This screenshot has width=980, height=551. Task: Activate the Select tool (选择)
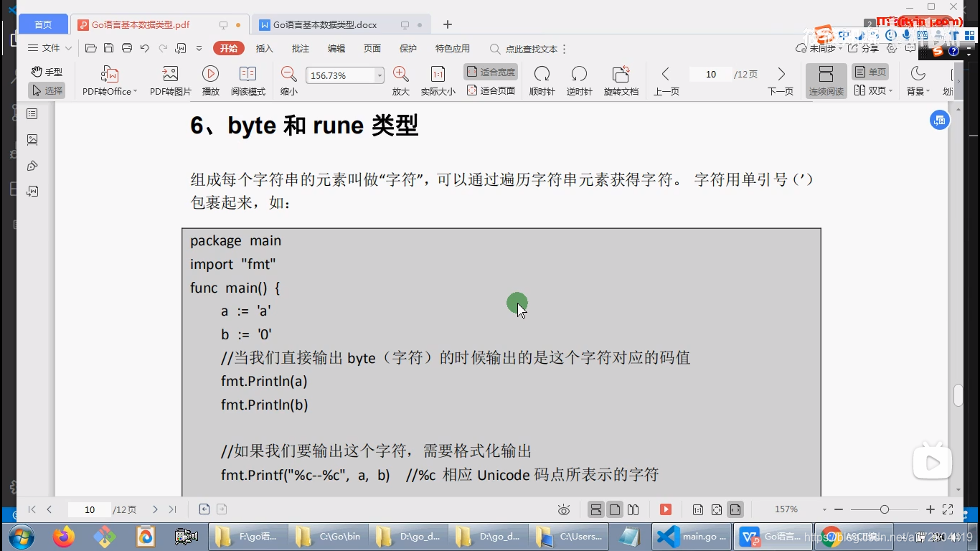pyautogui.click(x=47, y=90)
